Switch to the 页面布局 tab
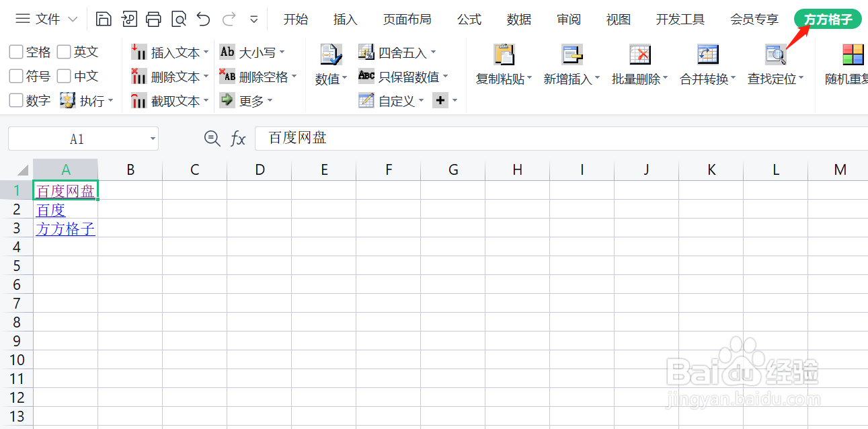 click(407, 19)
